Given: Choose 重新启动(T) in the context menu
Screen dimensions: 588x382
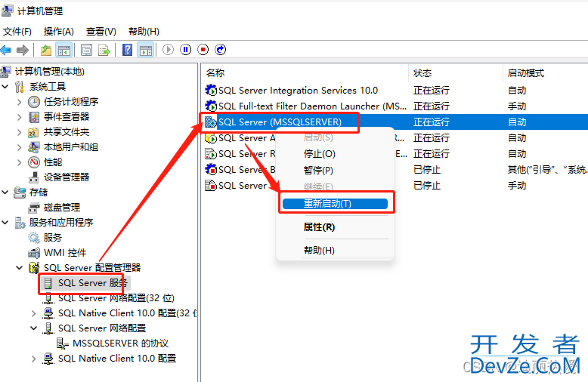Looking at the screenshot, I should pos(335,204).
